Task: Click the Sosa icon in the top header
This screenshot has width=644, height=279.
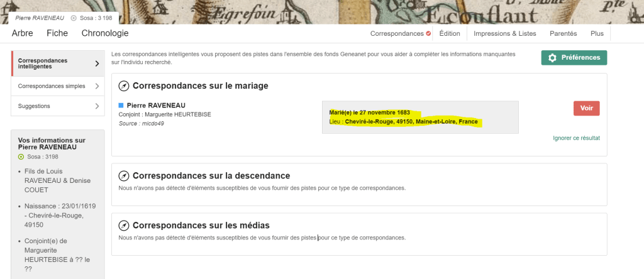Action: click(x=74, y=18)
